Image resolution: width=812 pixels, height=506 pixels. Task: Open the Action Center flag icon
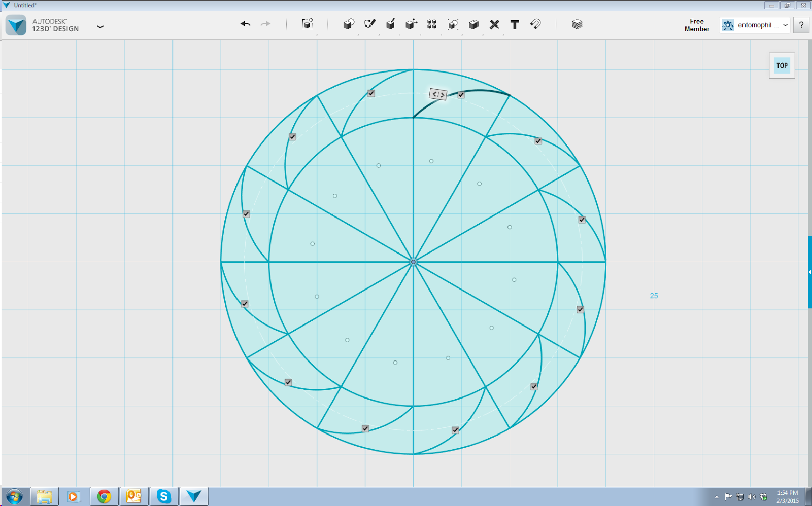(728, 497)
